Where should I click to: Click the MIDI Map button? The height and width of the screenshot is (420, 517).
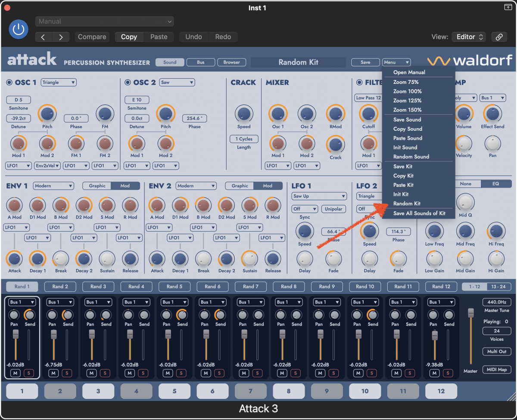point(497,369)
